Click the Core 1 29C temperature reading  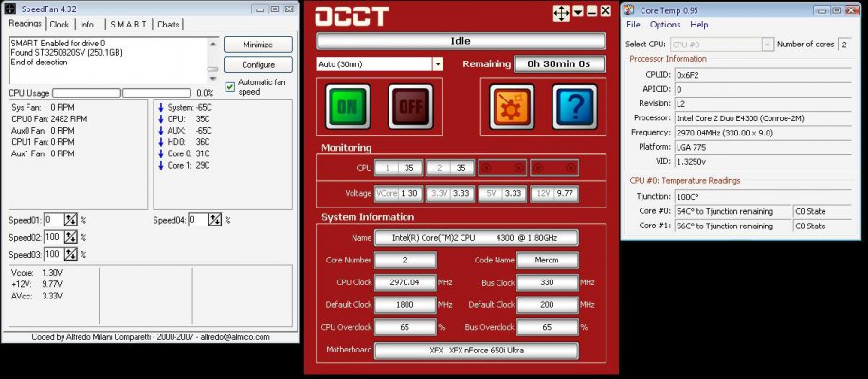point(183,165)
